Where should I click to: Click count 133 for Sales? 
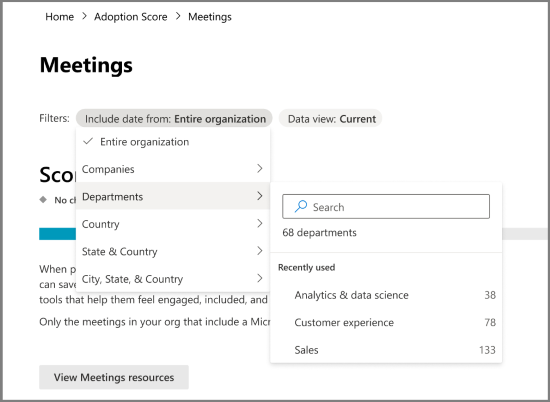[x=487, y=350]
